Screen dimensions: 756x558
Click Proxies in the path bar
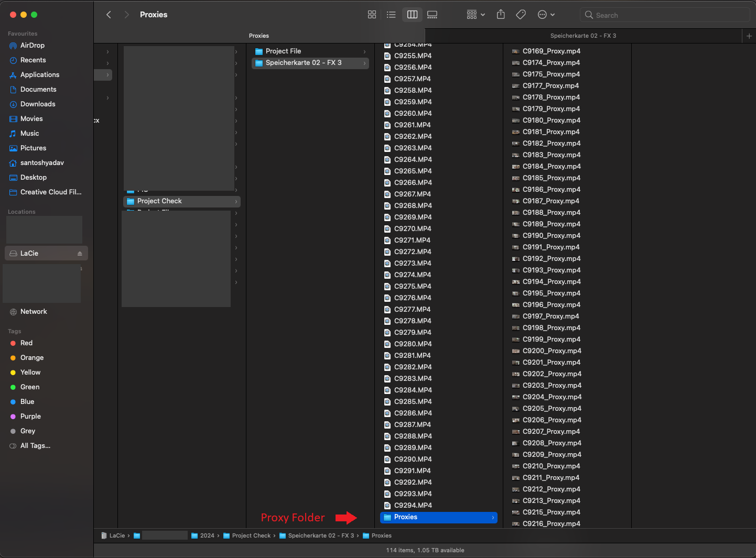[x=377, y=535]
